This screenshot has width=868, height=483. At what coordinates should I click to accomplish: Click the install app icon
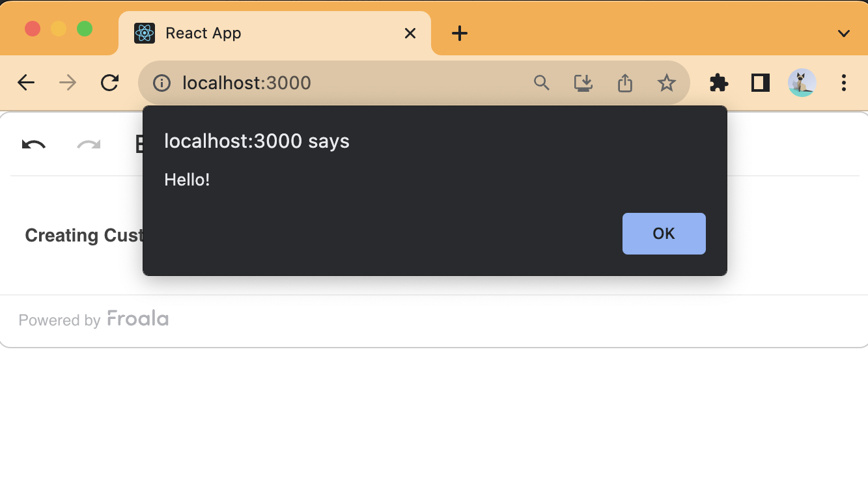click(x=583, y=83)
